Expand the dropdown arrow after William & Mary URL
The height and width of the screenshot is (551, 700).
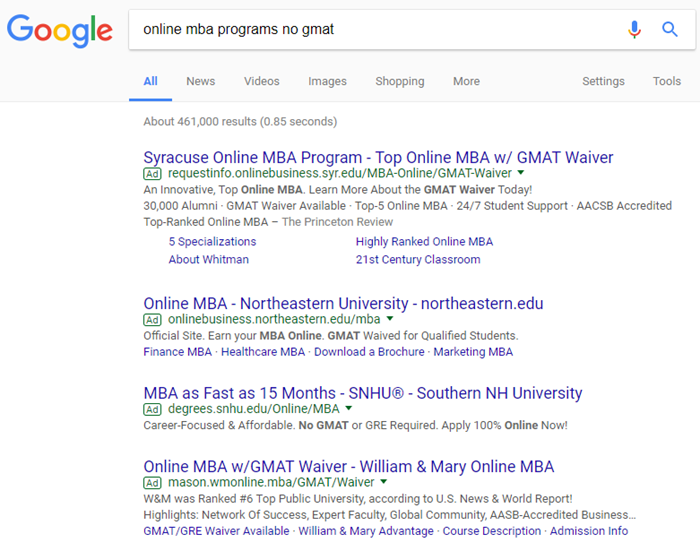[x=383, y=481]
